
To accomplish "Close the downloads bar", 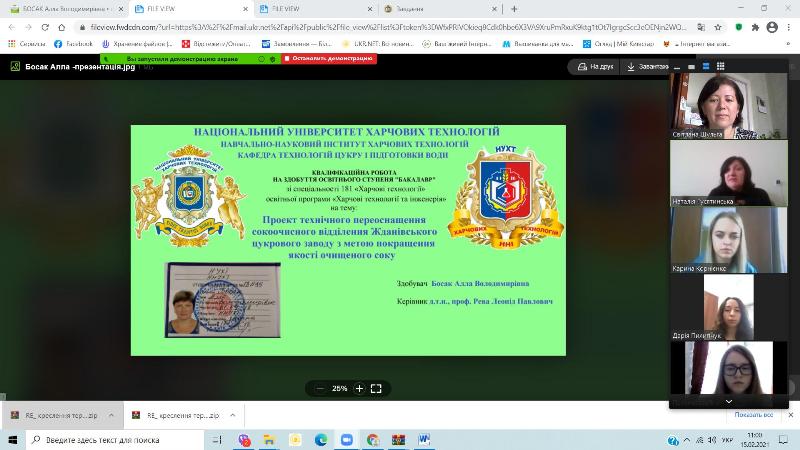I will (x=791, y=415).
